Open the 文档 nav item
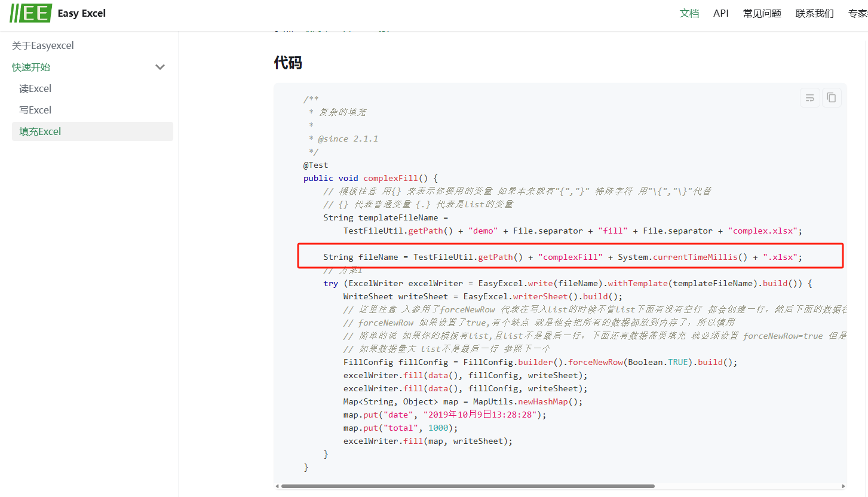The height and width of the screenshot is (497, 868). (x=689, y=13)
